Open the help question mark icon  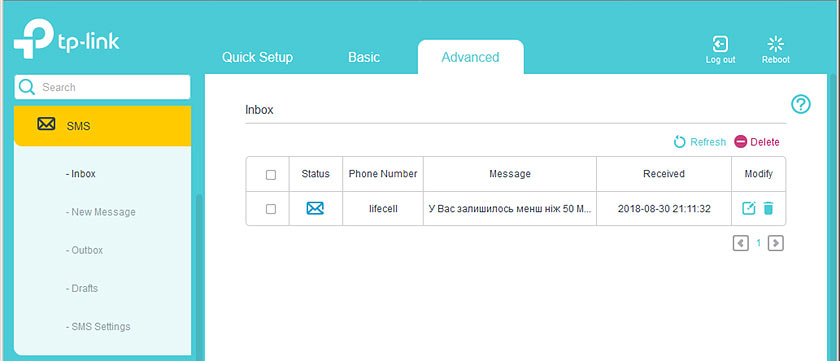coord(801,104)
